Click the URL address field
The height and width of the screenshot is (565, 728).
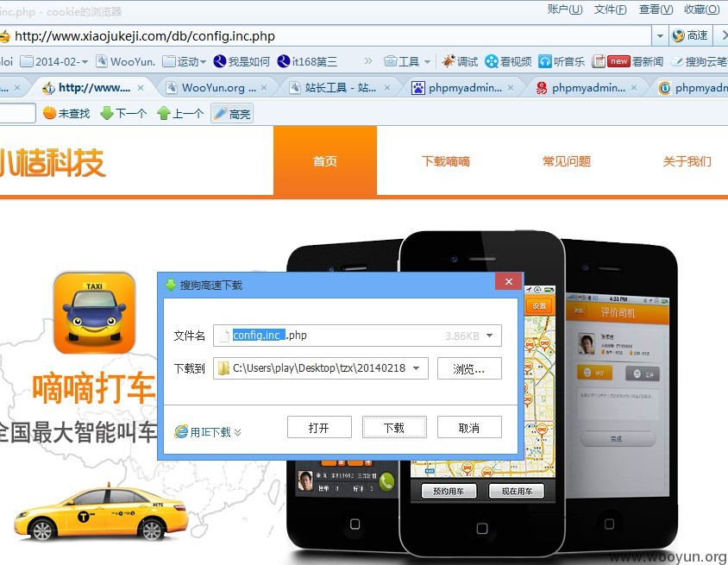tap(325, 35)
